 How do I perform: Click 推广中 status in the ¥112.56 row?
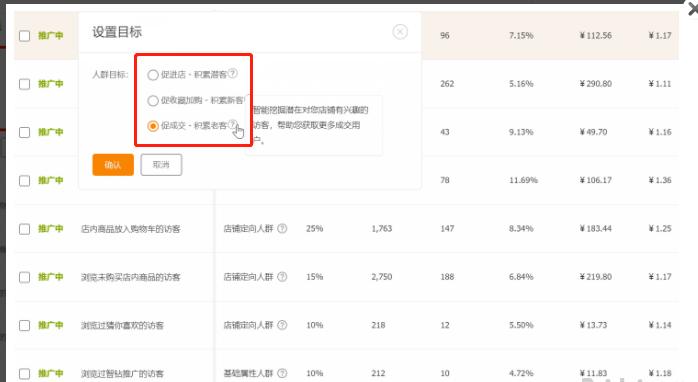coord(50,35)
